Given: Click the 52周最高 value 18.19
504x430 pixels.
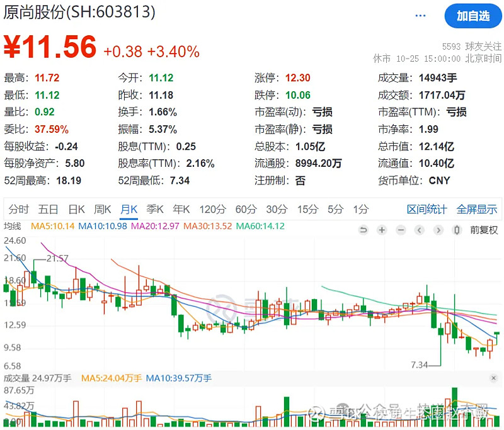Looking at the screenshot, I should 69,181.
